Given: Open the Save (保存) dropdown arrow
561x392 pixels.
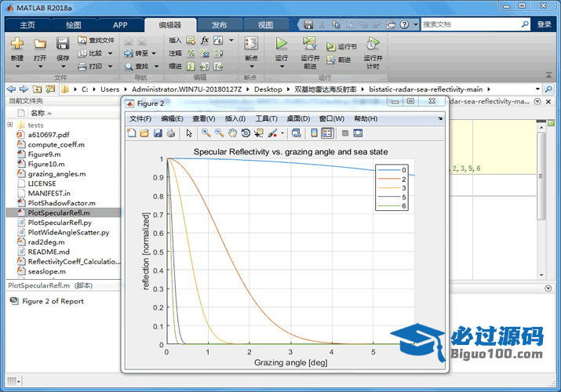Looking at the screenshot, I should (63, 67).
